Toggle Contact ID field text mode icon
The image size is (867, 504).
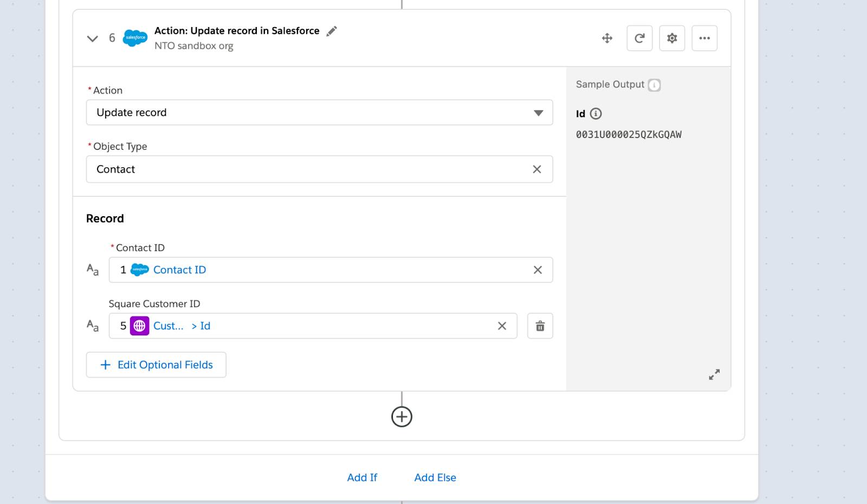pyautogui.click(x=93, y=269)
